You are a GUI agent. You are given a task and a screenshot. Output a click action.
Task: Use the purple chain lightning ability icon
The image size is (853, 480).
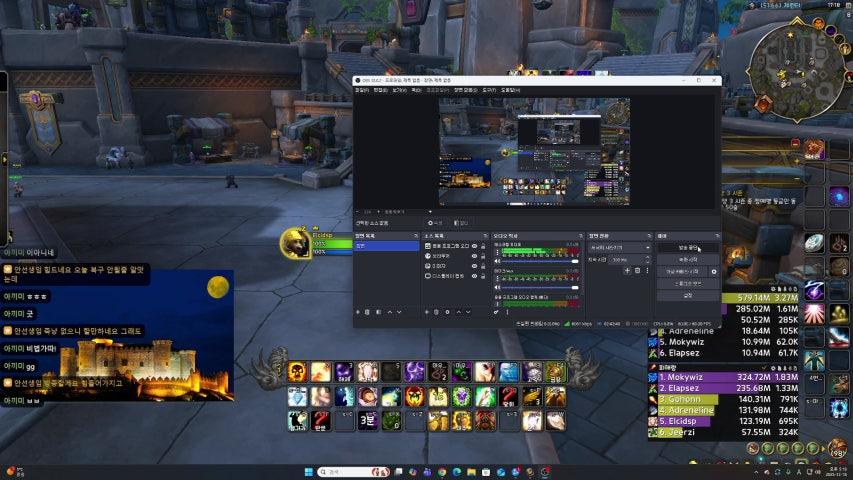[415, 372]
